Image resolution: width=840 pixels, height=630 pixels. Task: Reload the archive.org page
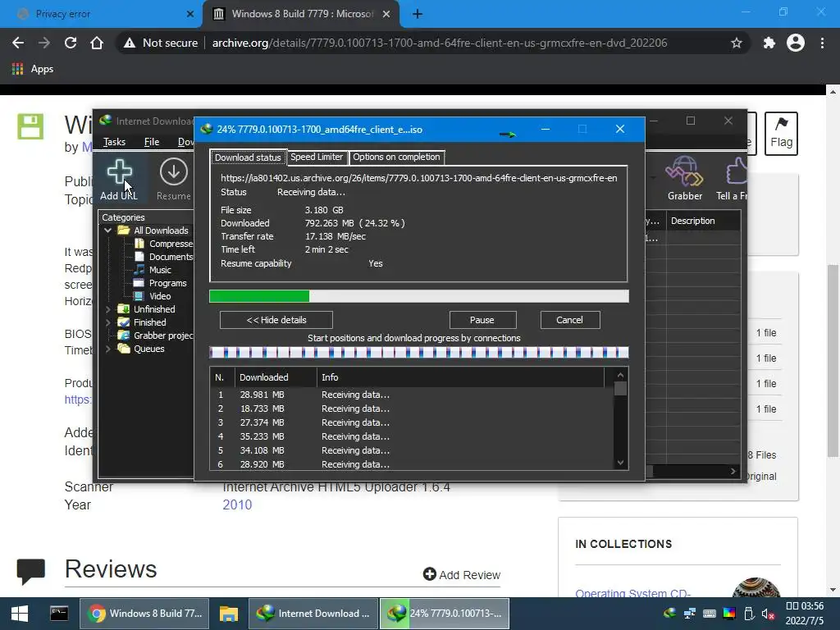pos(71,43)
